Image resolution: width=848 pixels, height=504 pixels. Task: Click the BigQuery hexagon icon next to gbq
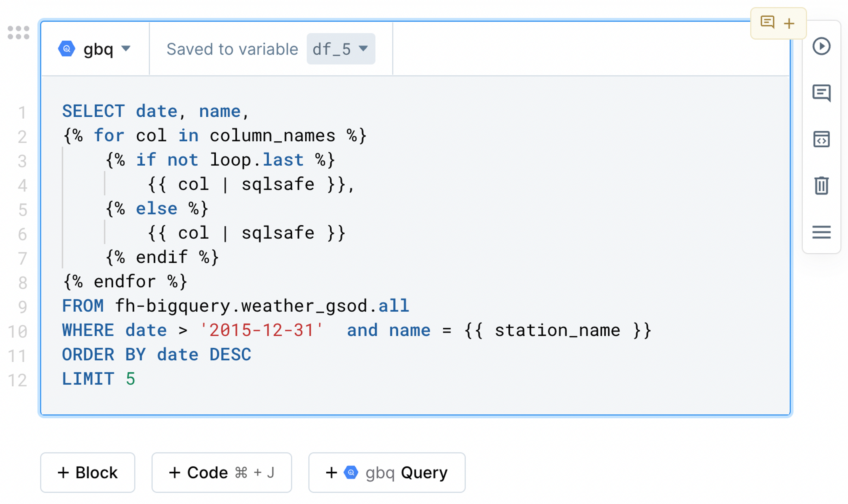[x=66, y=49]
